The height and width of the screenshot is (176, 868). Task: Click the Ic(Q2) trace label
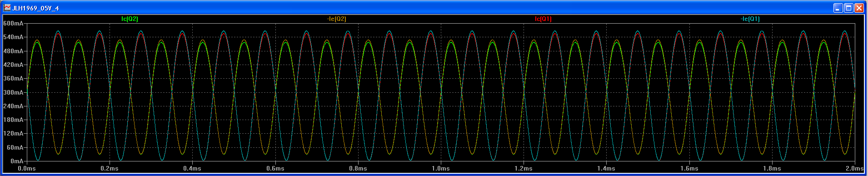(x=130, y=19)
